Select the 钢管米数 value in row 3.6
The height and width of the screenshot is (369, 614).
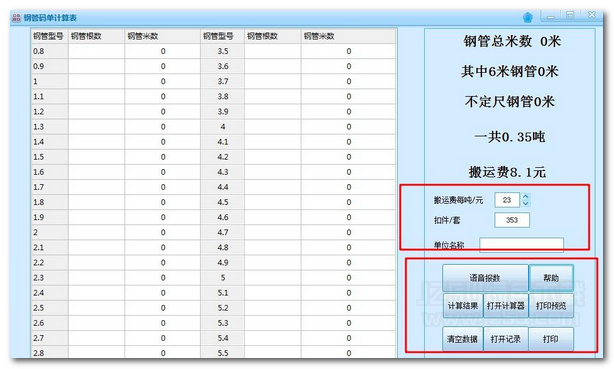pyautogui.click(x=349, y=66)
